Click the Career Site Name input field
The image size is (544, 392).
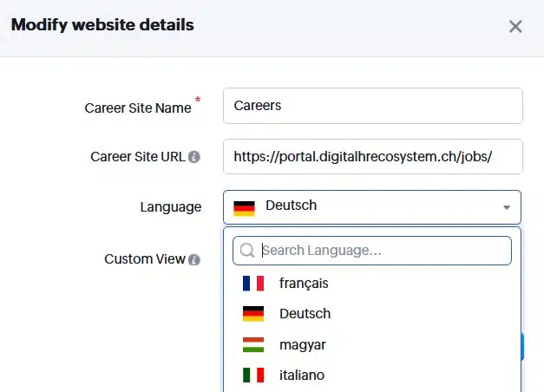[372, 106]
